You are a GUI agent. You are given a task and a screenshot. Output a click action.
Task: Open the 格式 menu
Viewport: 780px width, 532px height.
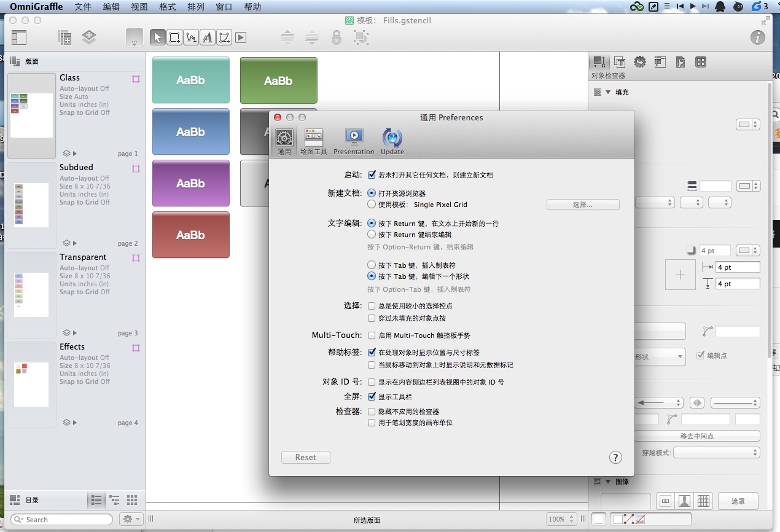167,7
